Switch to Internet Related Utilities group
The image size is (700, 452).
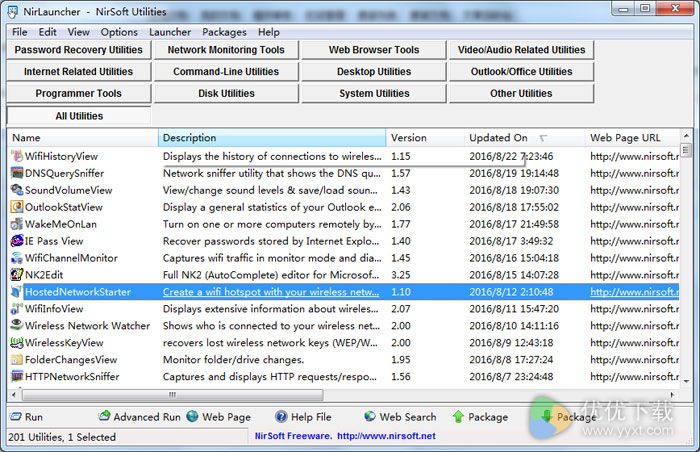point(79,71)
